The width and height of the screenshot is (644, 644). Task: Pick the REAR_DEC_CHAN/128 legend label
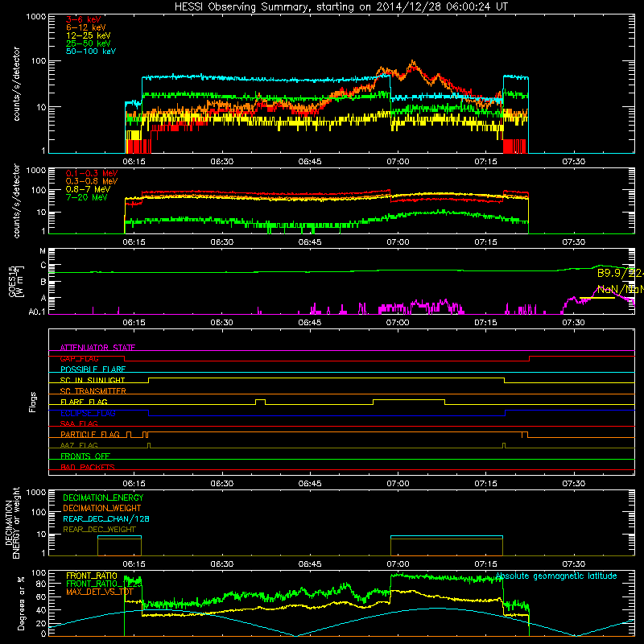[x=106, y=518]
